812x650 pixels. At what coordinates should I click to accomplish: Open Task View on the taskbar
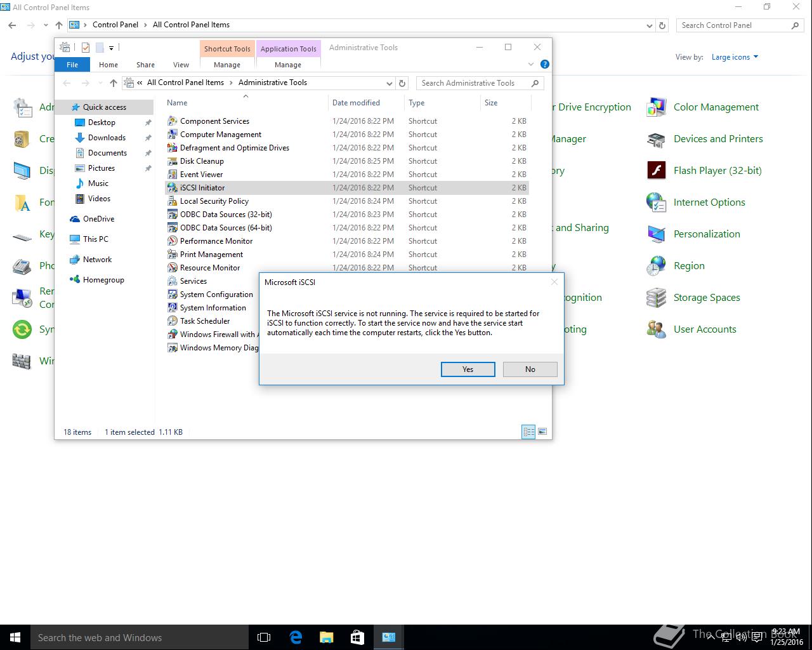click(x=264, y=637)
